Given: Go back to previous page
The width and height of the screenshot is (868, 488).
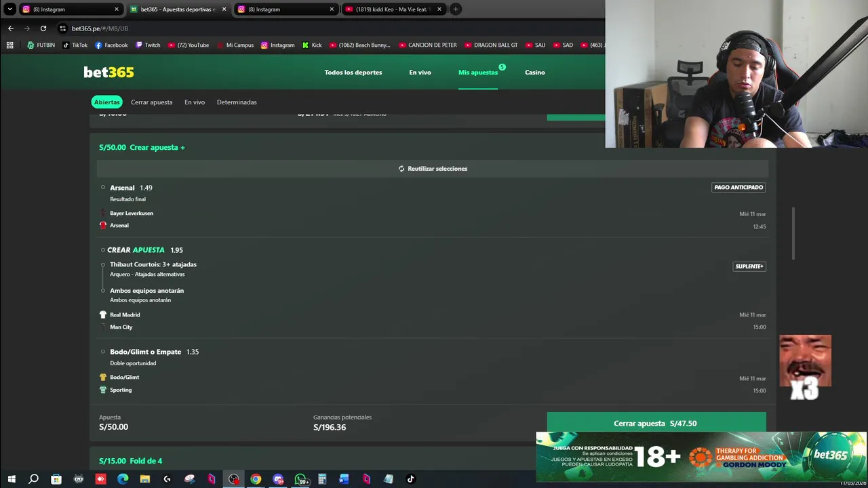Looking at the screenshot, I should click(x=11, y=28).
